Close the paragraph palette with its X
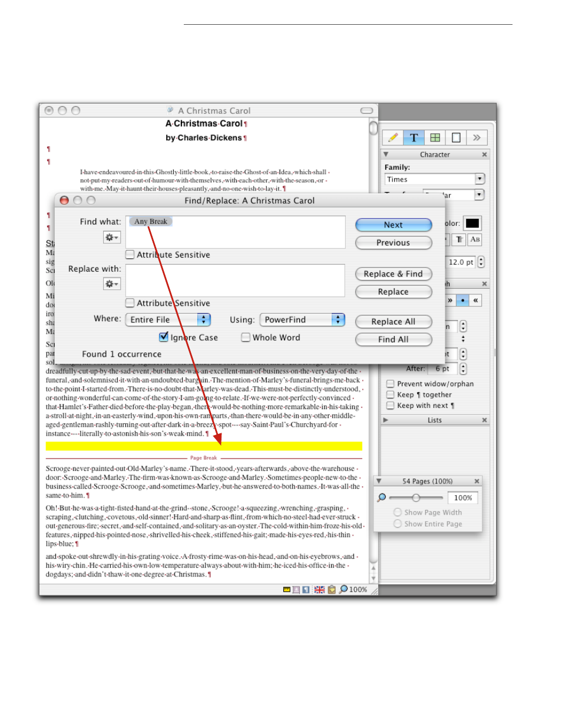This screenshot has height=728, width=562. (485, 284)
